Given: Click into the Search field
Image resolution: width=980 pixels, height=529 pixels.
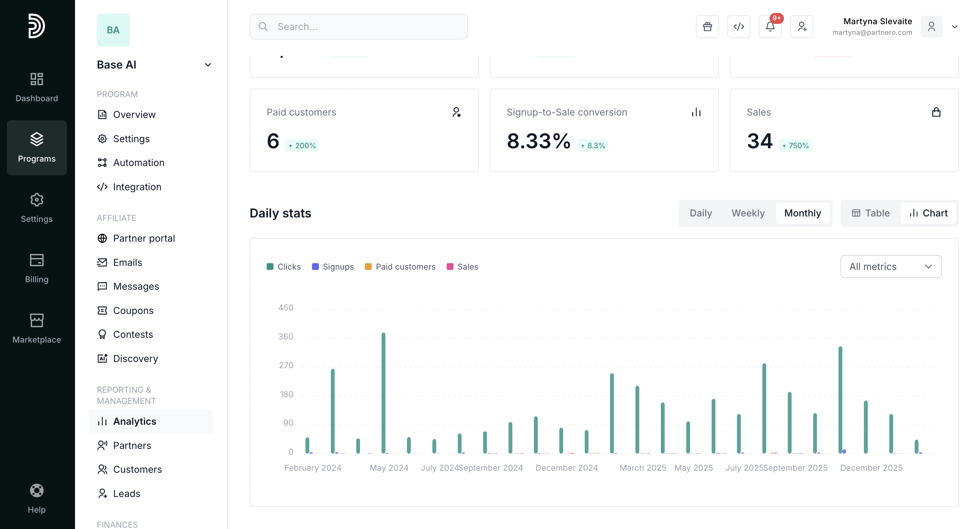Looking at the screenshot, I should (358, 27).
